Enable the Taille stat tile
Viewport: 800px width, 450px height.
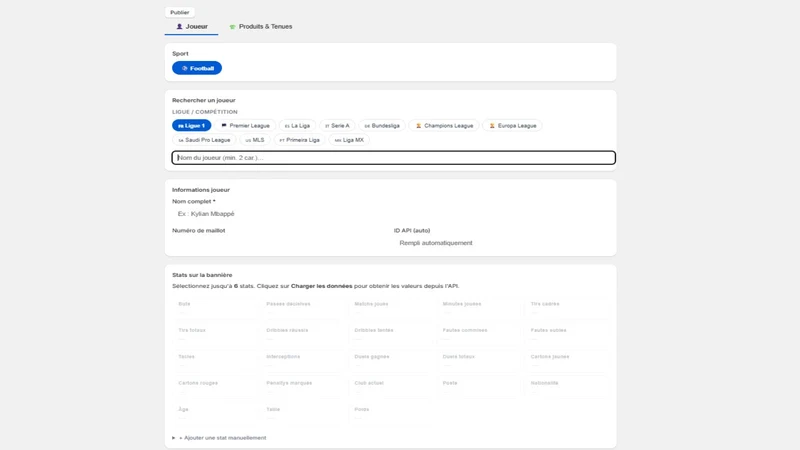tap(302, 414)
